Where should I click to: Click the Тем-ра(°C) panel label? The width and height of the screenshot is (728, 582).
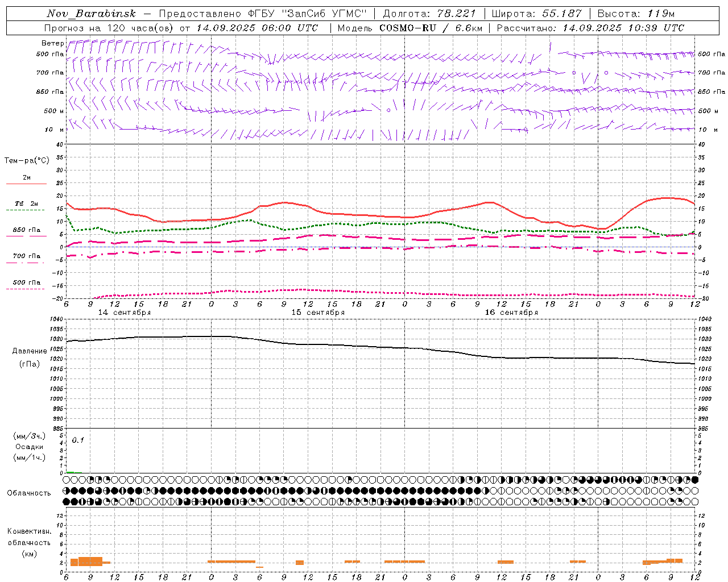(27, 161)
